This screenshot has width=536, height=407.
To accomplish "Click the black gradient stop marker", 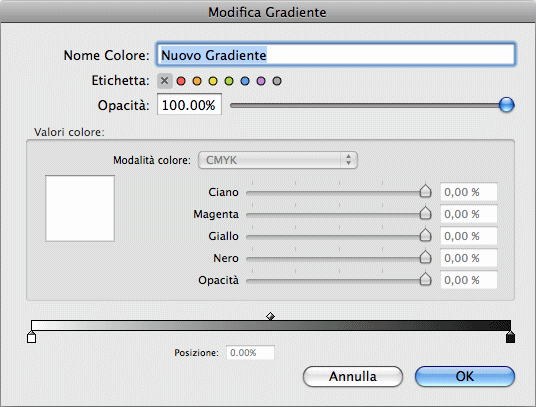I will (510, 337).
